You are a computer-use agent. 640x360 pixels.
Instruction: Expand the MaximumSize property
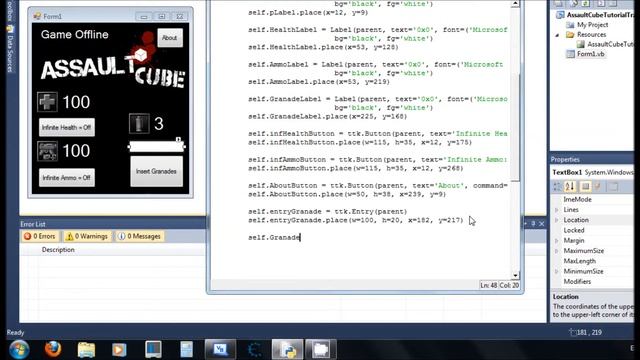[557, 251]
